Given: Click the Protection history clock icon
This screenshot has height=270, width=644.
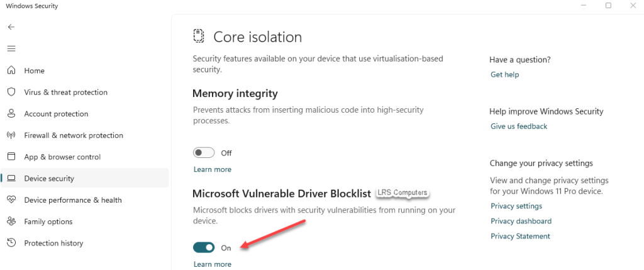Looking at the screenshot, I should (11, 243).
